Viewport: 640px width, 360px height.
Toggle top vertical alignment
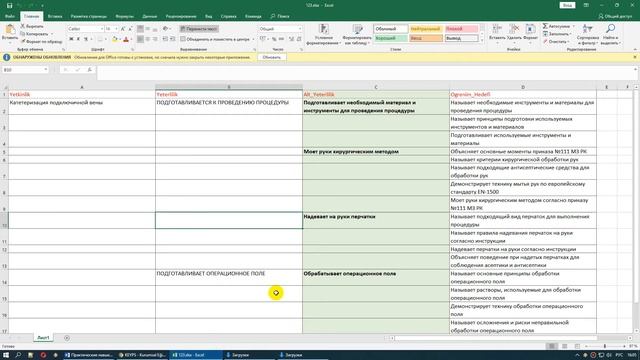(140, 29)
